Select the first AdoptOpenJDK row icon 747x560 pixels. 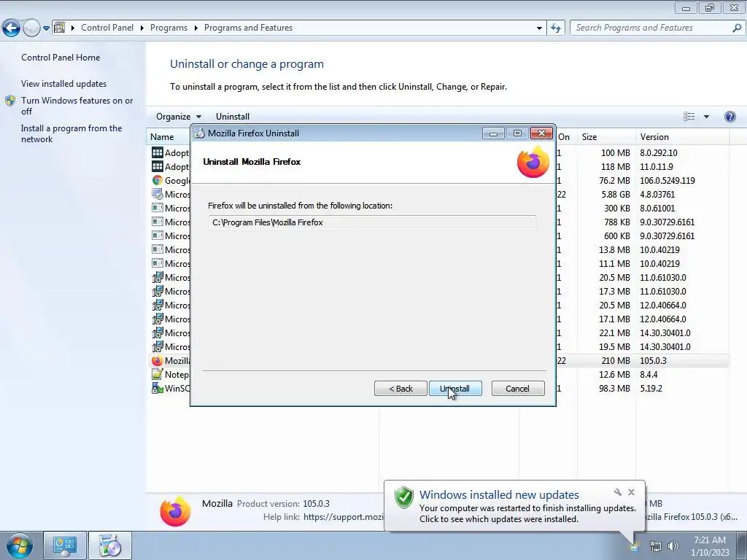(x=158, y=152)
